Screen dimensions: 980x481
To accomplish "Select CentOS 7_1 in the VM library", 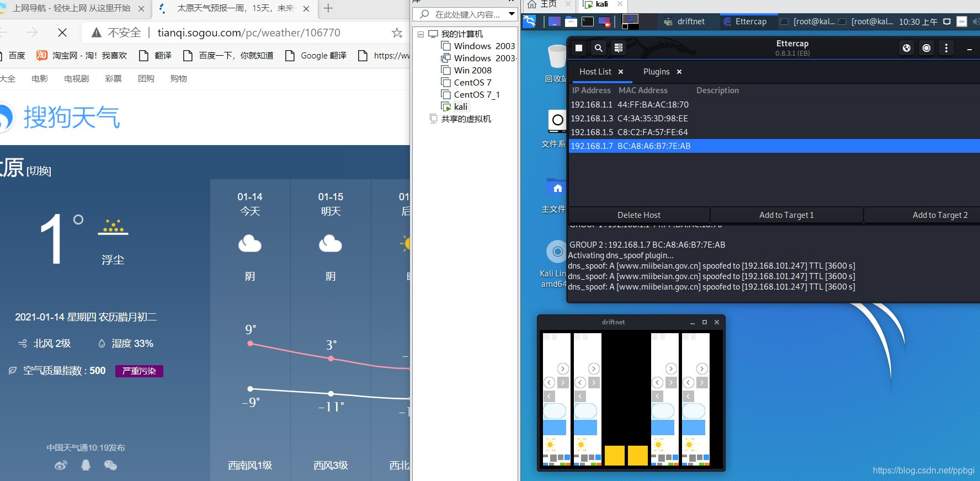I will [477, 94].
